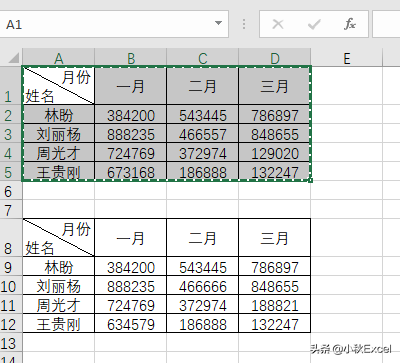Image resolution: width=400 pixels, height=363 pixels.
Task: Click cell 466666
Action: 203,285
